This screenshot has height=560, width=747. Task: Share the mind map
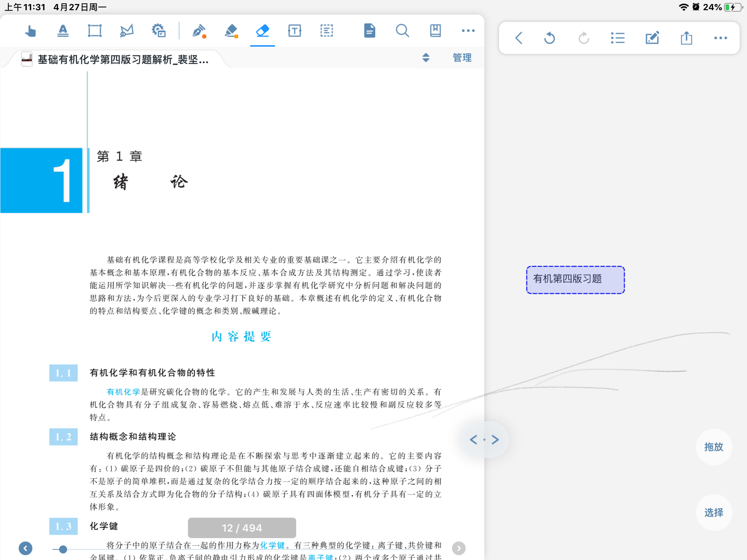[x=686, y=38]
